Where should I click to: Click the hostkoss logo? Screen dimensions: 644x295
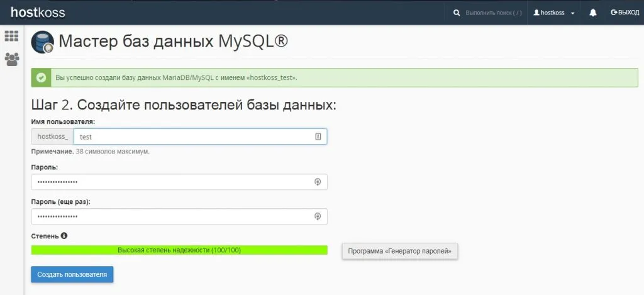coord(38,13)
